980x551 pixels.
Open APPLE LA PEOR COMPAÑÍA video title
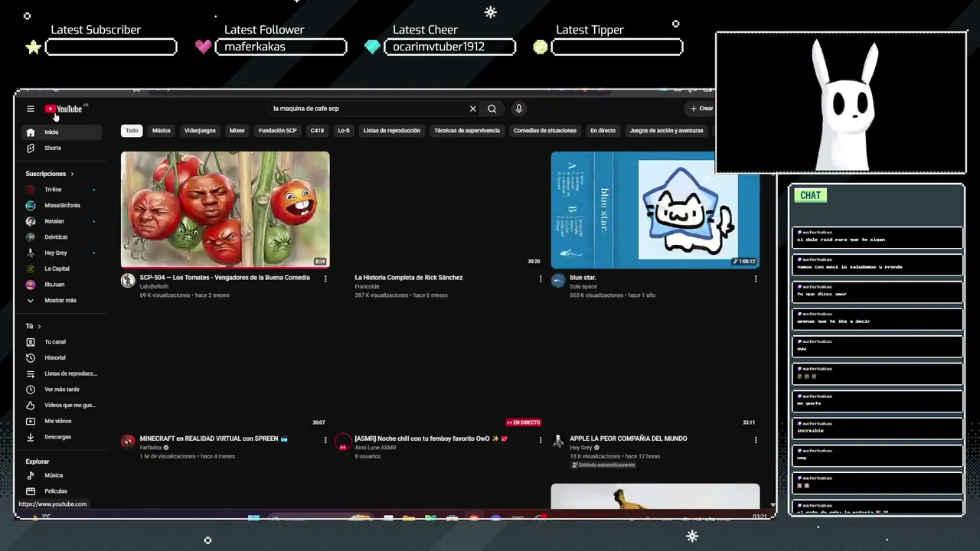click(629, 439)
